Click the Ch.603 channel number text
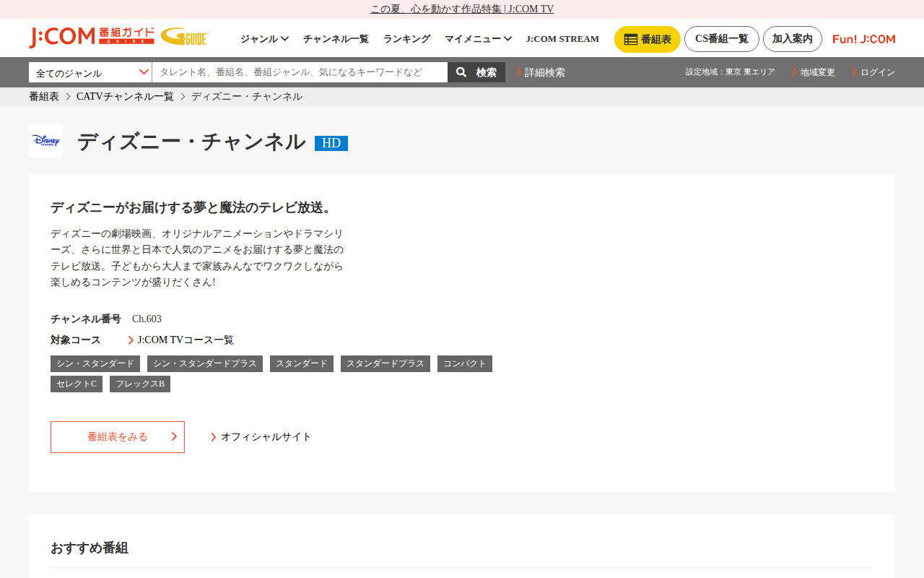924x578 pixels. click(147, 319)
